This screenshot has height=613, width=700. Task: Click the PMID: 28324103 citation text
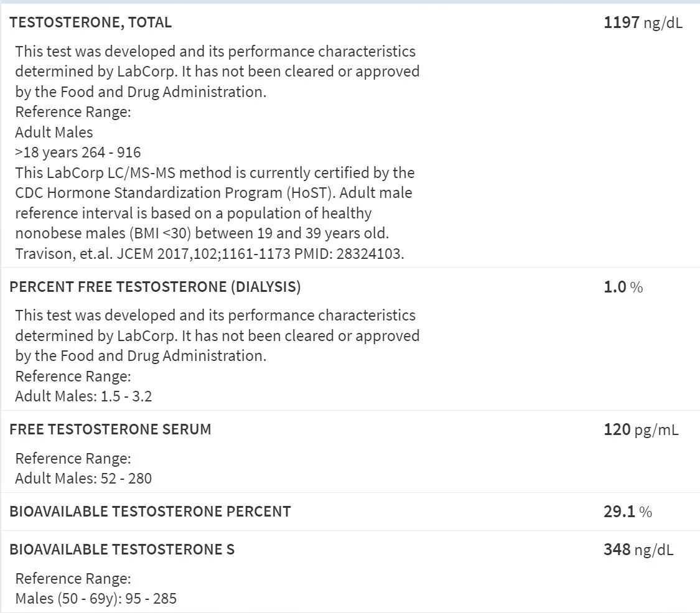pyautogui.click(x=348, y=253)
